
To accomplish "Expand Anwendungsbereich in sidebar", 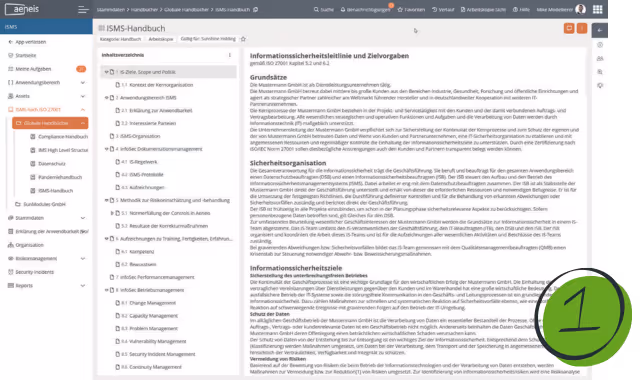I will pos(83,82).
